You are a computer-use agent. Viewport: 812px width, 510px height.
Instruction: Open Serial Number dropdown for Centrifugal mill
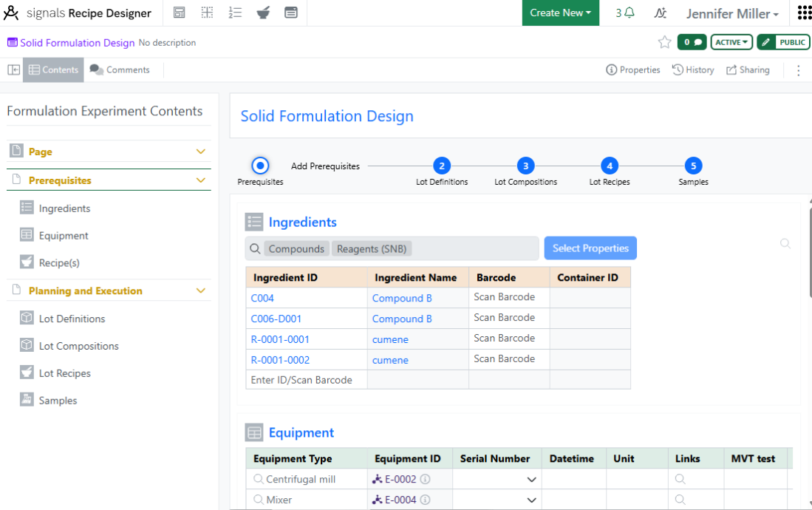(x=531, y=480)
